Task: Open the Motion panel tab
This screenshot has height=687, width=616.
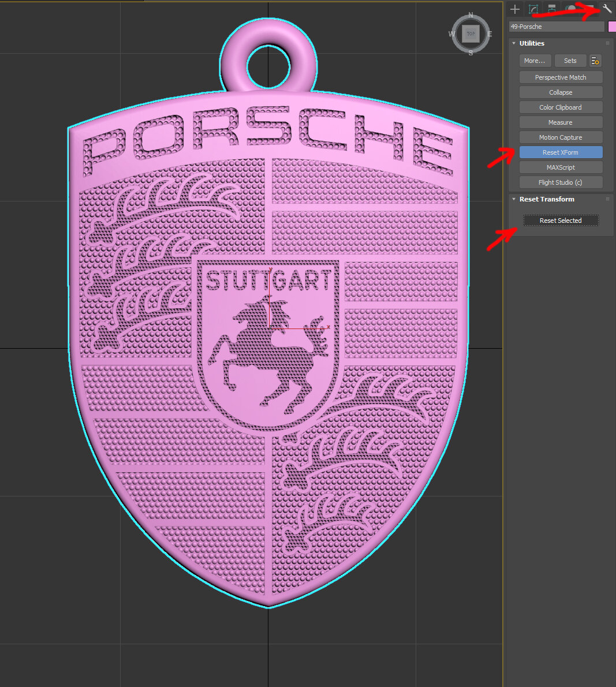Action: pos(570,9)
